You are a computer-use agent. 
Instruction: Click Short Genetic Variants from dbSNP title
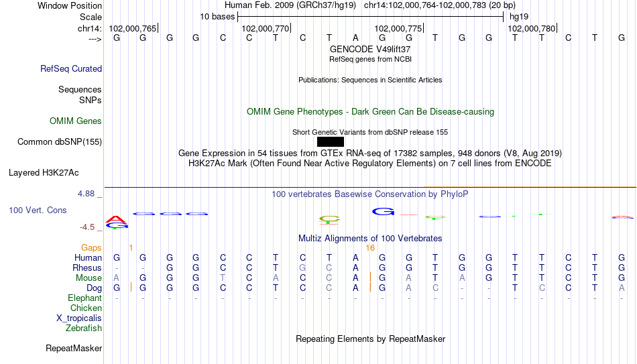point(370,132)
